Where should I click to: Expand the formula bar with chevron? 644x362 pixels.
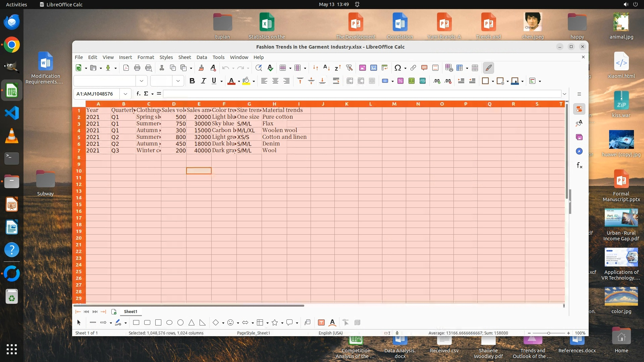565,94
